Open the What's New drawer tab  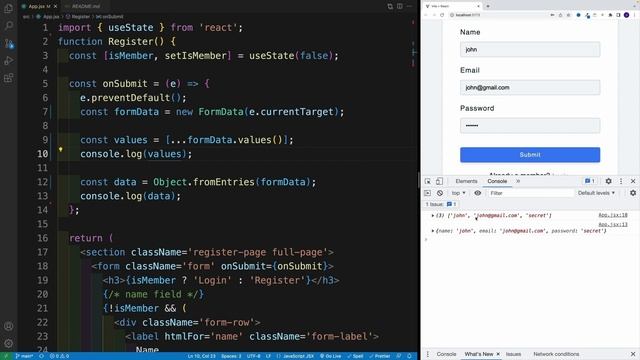click(x=479, y=354)
